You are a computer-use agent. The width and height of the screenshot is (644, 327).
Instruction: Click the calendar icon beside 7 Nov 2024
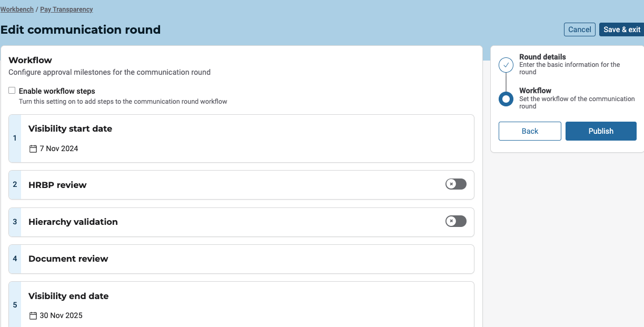pos(33,149)
